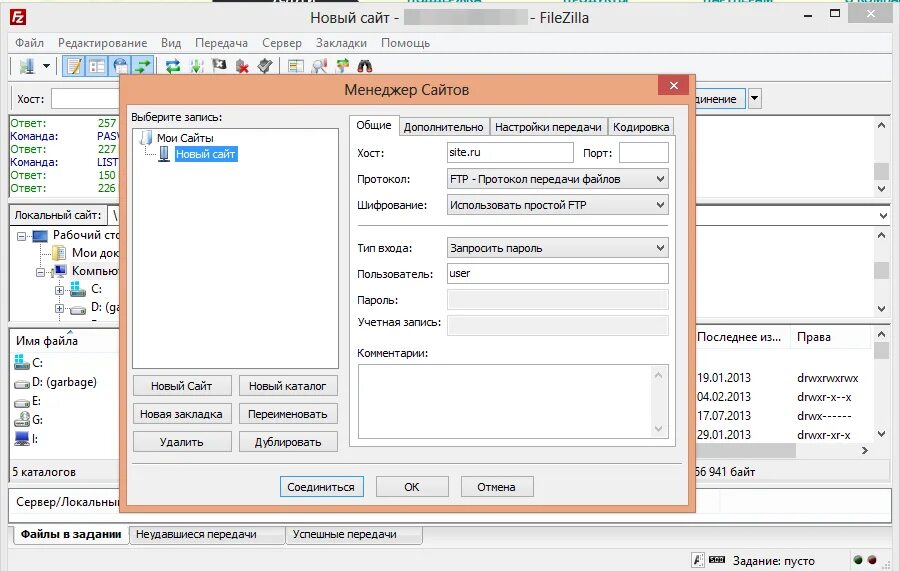
Task: Select the C: drive icon in file list
Action: point(22,362)
